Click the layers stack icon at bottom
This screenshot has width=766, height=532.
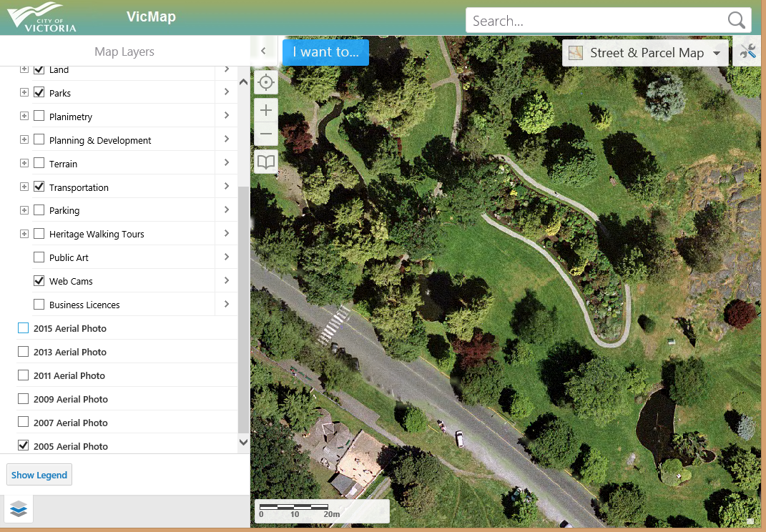19,509
